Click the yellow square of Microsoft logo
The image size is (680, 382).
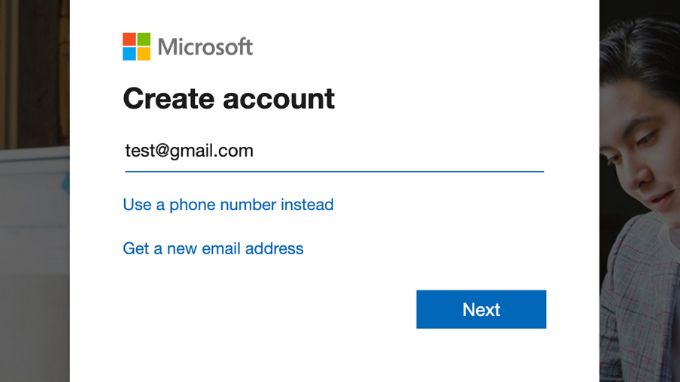pyautogui.click(x=144, y=54)
